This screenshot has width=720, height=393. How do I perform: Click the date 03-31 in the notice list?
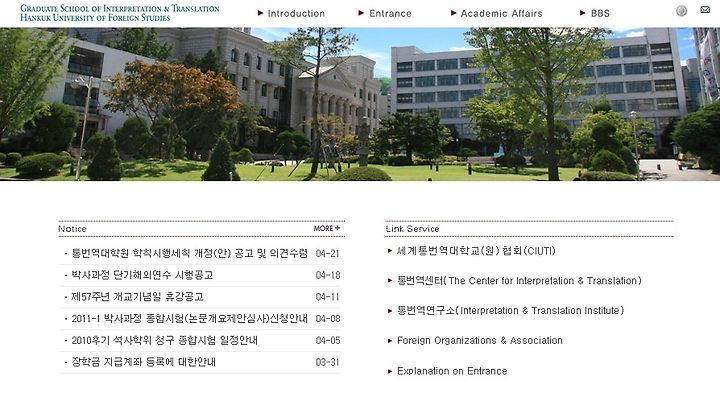(328, 362)
